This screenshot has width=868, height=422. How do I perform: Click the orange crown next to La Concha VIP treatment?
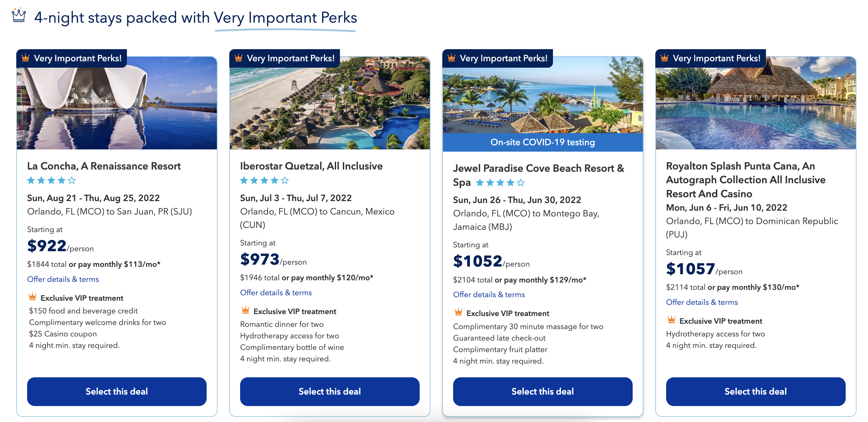[x=32, y=297]
